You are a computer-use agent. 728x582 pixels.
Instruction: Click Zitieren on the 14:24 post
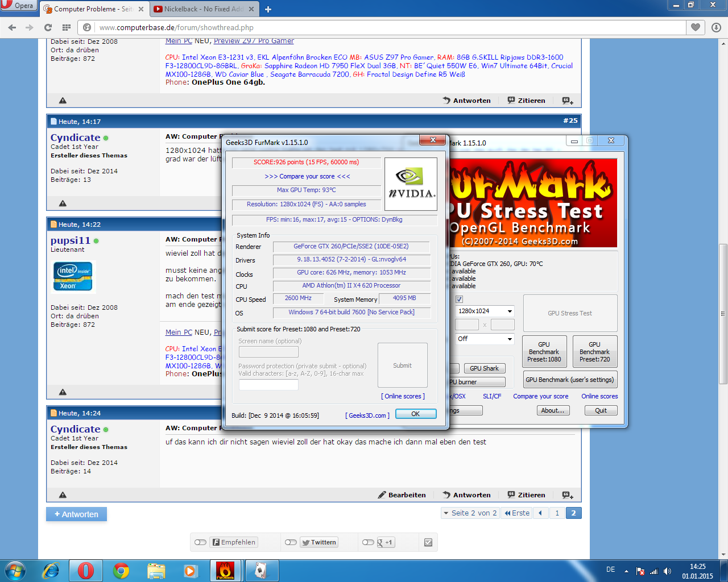(x=527, y=495)
